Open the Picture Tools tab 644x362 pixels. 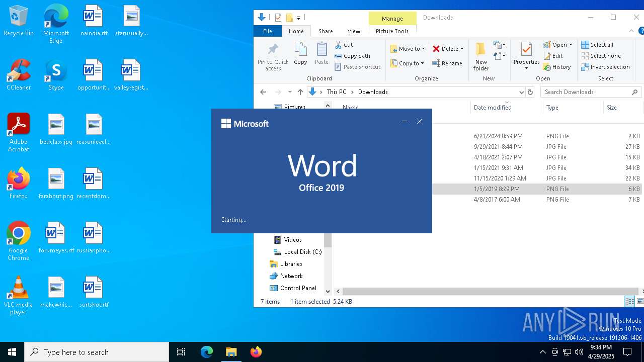[392, 31]
